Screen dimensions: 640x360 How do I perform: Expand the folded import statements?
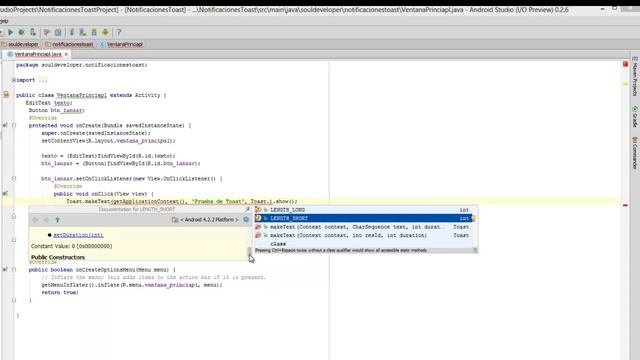(13, 80)
